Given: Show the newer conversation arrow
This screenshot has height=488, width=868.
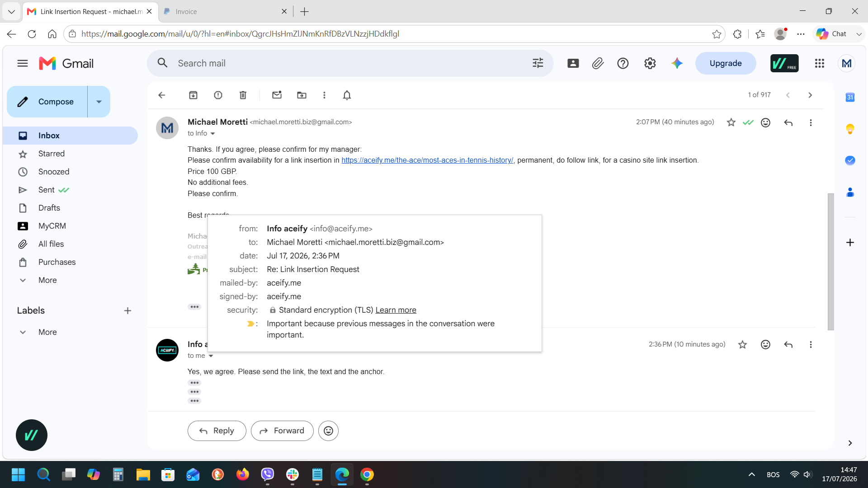Looking at the screenshot, I should (x=788, y=95).
